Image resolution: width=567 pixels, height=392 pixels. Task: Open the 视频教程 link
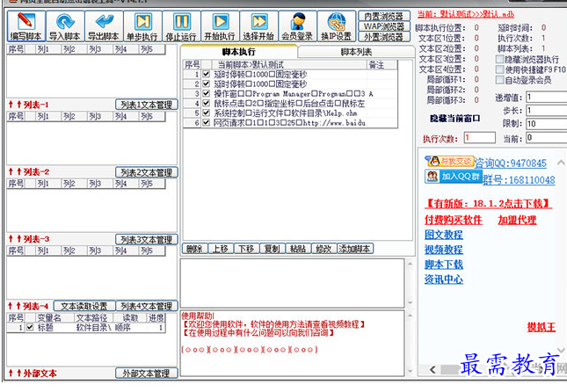(444, 250)
